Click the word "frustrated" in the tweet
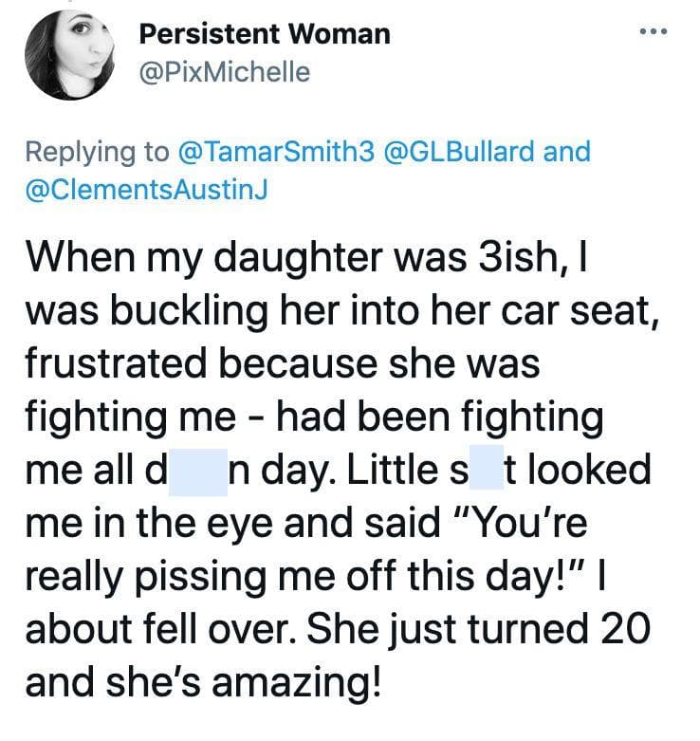 click(117, 364)
